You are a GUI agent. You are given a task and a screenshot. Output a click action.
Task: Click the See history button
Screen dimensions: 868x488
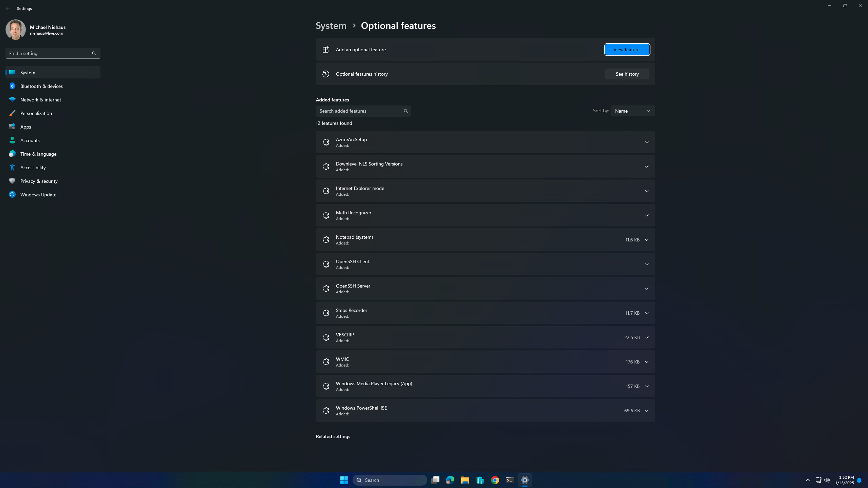[x=627, y=74]
